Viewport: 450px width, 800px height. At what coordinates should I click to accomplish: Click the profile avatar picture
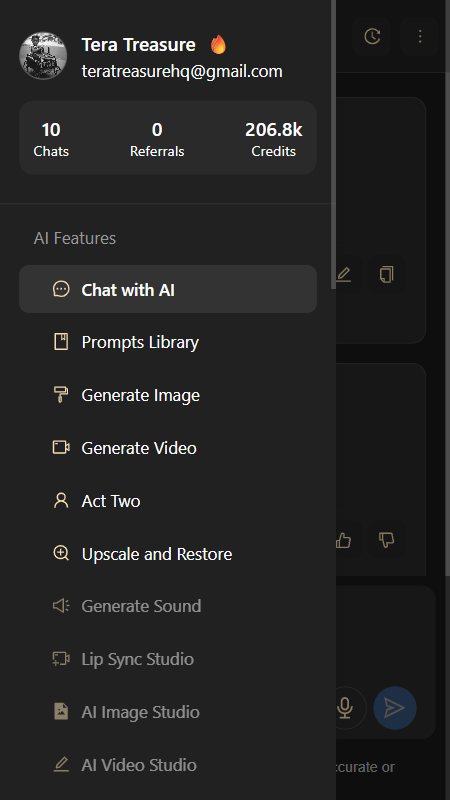pos(43,56)
